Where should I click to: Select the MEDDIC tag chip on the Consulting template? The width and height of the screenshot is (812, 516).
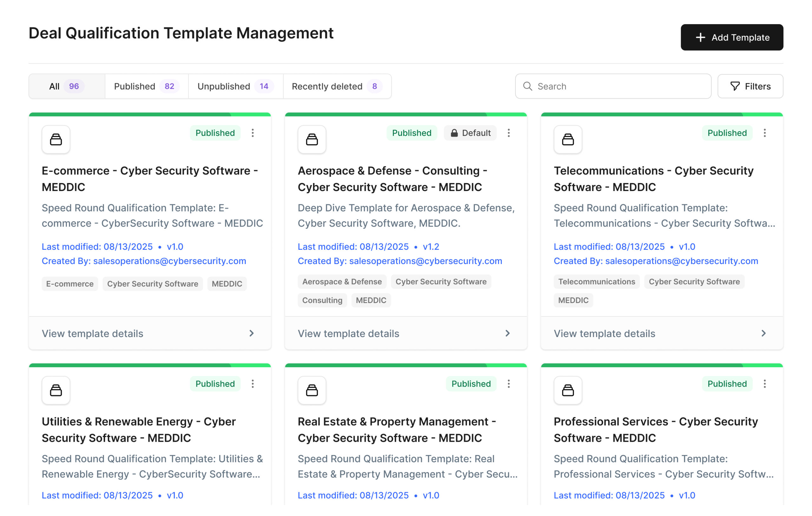click(x=370, y=300)
